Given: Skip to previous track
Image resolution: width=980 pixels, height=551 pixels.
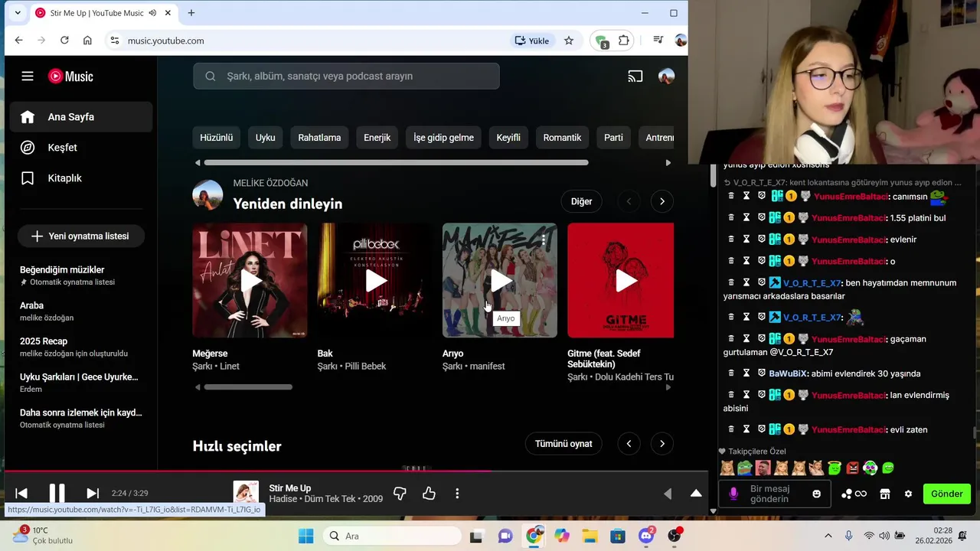Looking at the screenshot, I should click(x=21, y=494).
